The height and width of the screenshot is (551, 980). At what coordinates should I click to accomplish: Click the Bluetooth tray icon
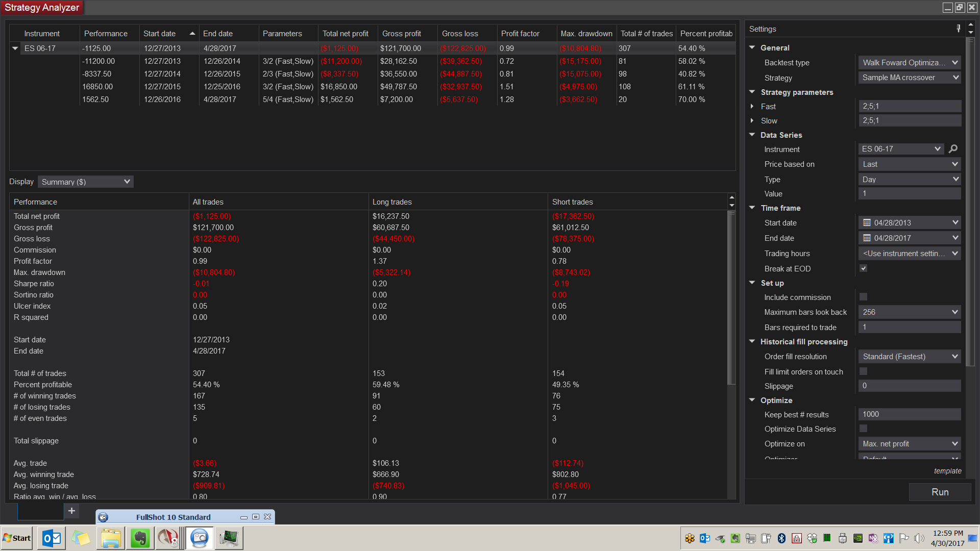781,538
